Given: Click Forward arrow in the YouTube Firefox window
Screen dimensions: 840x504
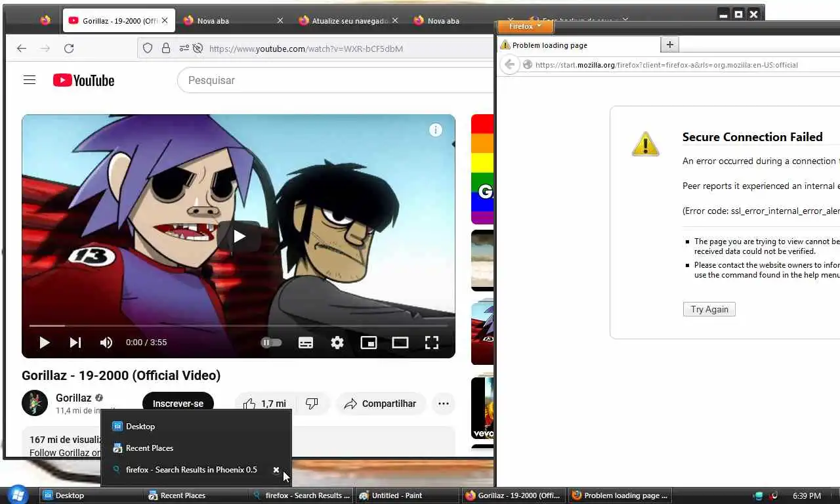Looking at the screenshot, I should pyautogui.click(x=45, y=48).
